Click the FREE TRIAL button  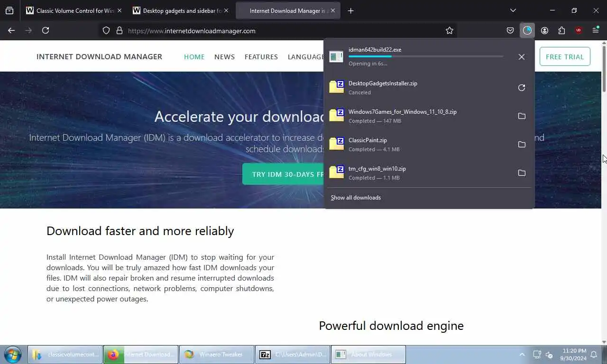pyautogui.click(x=565, y=56)
